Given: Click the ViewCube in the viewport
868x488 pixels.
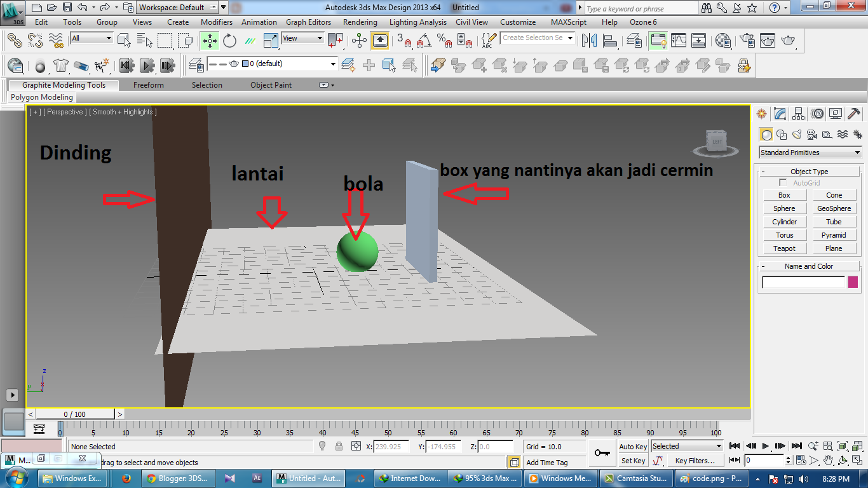Looking at the screenshot, I should click(x=717, y=142).
